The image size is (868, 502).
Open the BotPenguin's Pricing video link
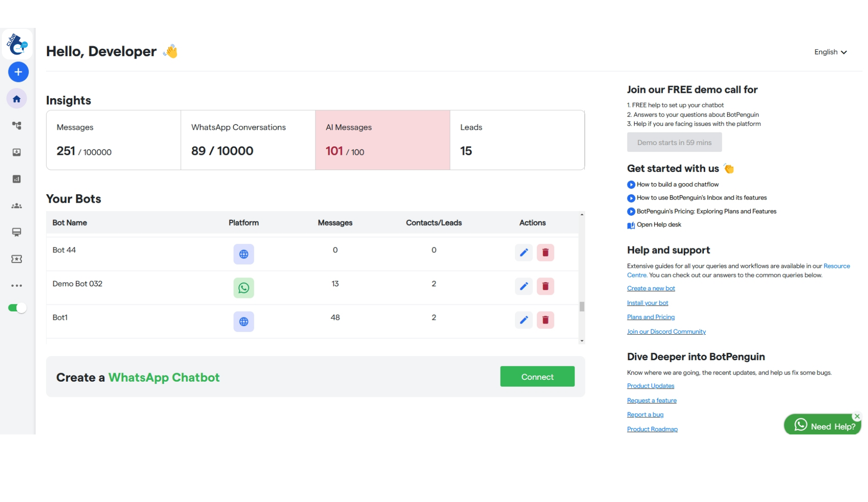tap(706, 211)
